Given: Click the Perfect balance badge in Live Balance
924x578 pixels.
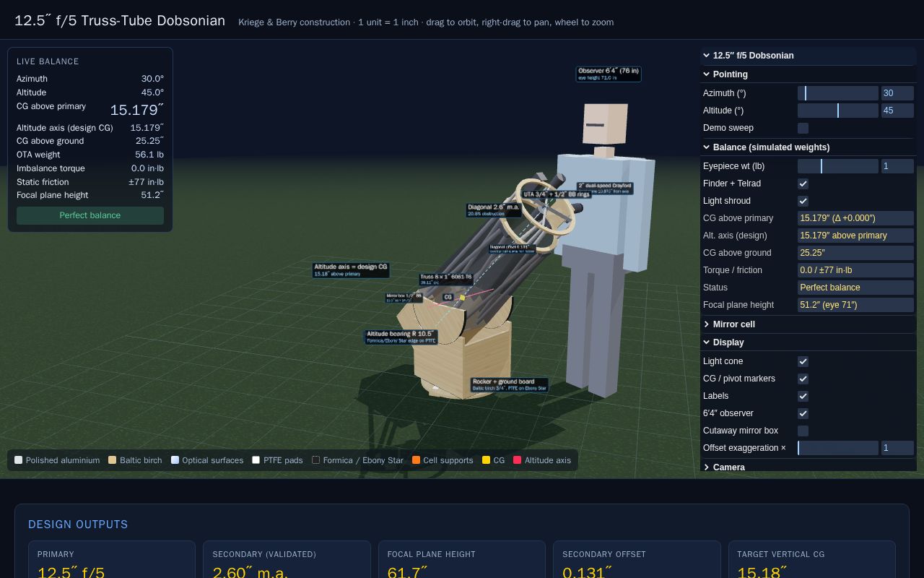Looking at the screenshot, I should pyautogui.click(x=90, y=215).
